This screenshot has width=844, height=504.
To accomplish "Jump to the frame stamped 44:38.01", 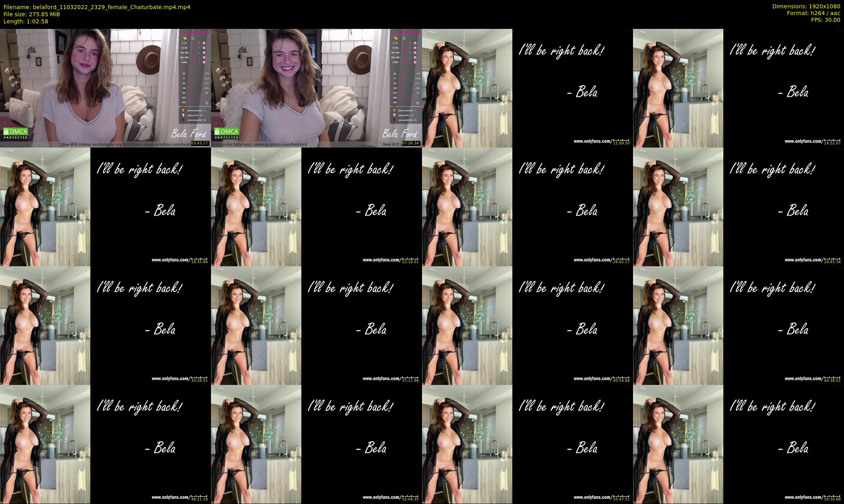I will click(x=738, y=325).
